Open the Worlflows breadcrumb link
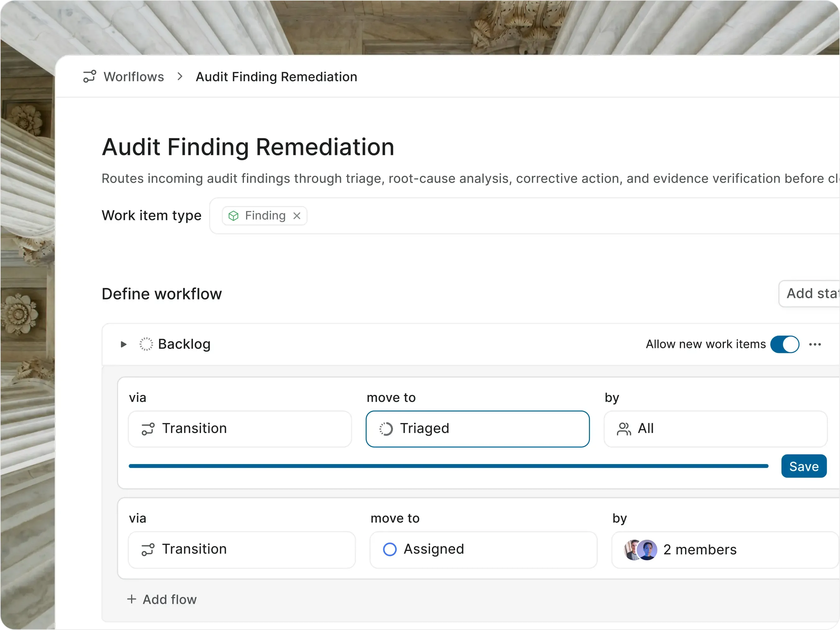Screen dimensions: 840x630 [x=134, y=77]
